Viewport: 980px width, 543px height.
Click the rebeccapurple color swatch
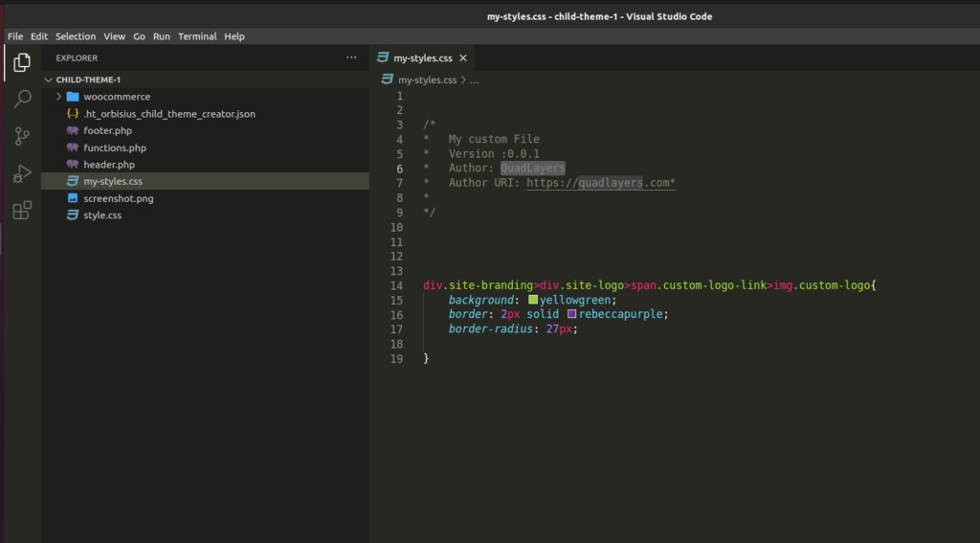pos(572,314)
